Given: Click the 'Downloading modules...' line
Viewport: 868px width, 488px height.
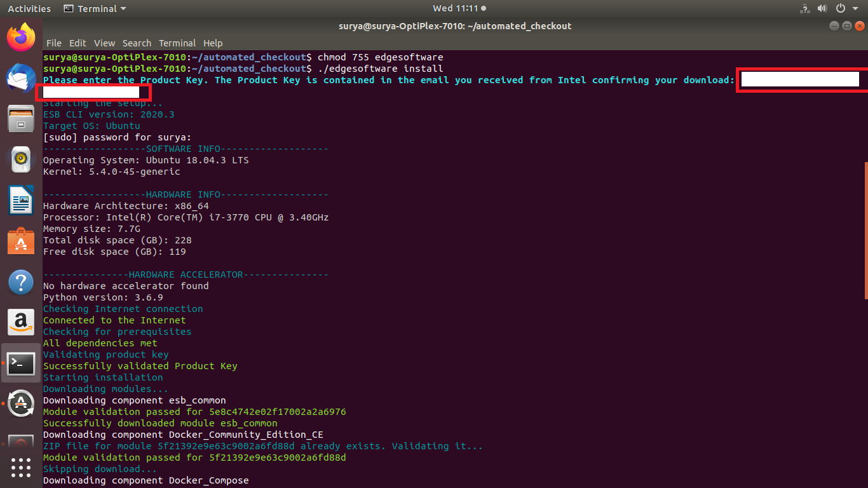Looking at the screenshot, I should click(x=106, y=389).
